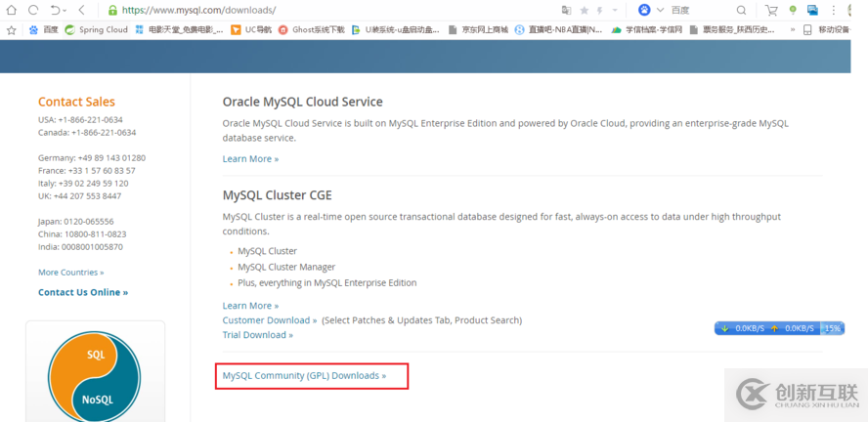Open the three-dot browser menu
The height and width of the screenshot is (422, 868).
point(834,10)
